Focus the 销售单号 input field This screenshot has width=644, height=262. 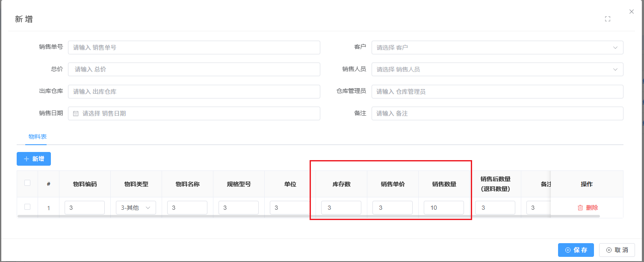click(194, 48)
